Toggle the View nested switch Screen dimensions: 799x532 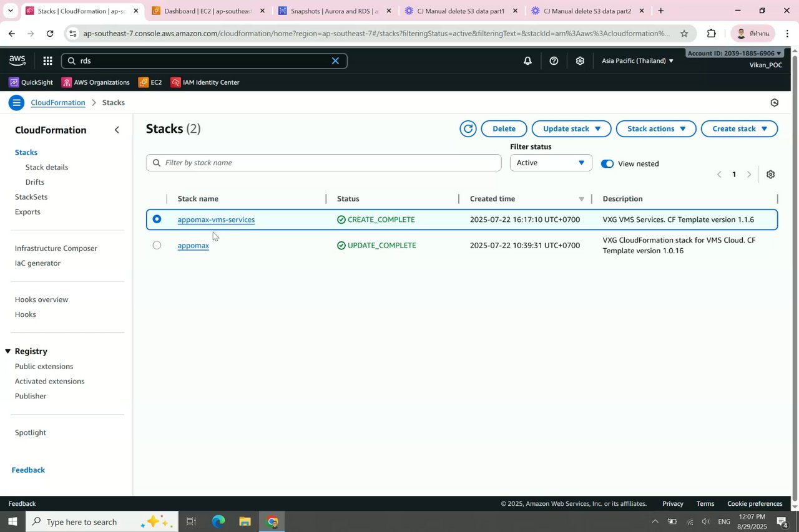607,163
